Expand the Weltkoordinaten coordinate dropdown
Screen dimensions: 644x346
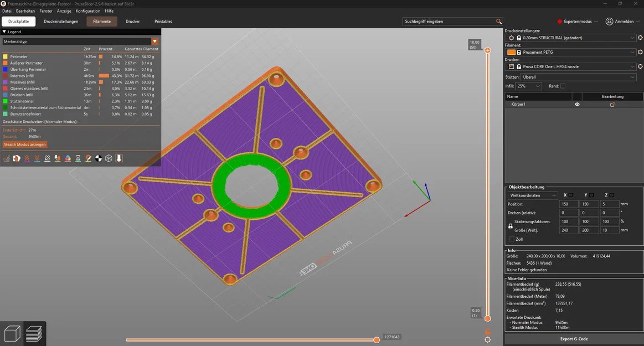tap(533, 195)
